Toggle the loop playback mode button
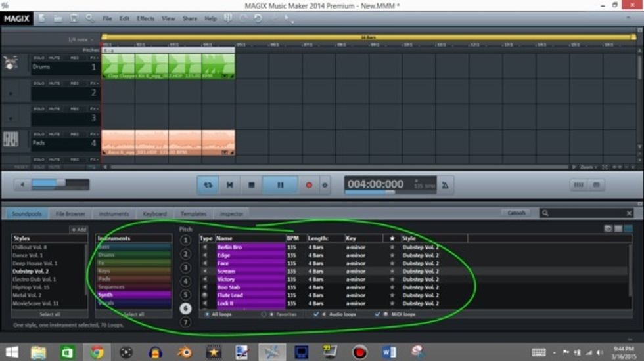 pyautogui.click(x=208, y=185)
